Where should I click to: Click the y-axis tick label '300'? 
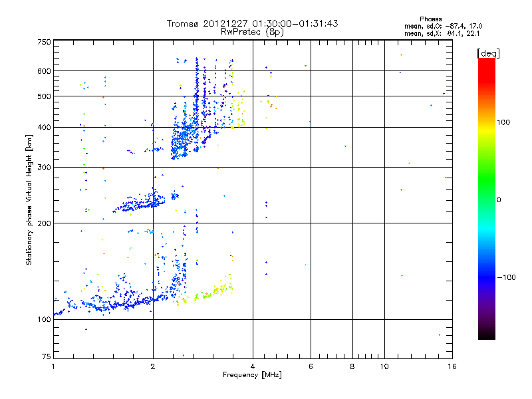pyautogui.click(x=44, y=168)
